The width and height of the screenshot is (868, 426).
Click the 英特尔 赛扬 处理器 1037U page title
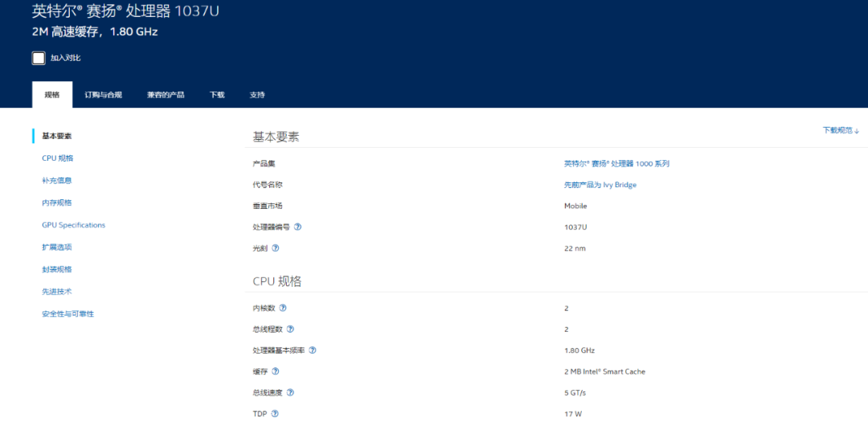point(125,10)
